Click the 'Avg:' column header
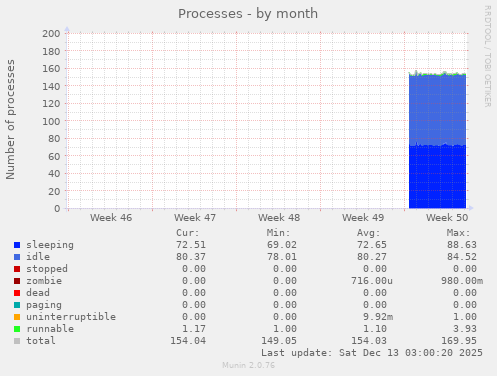This screenshot has height=376, width=497. coord(368,233)
